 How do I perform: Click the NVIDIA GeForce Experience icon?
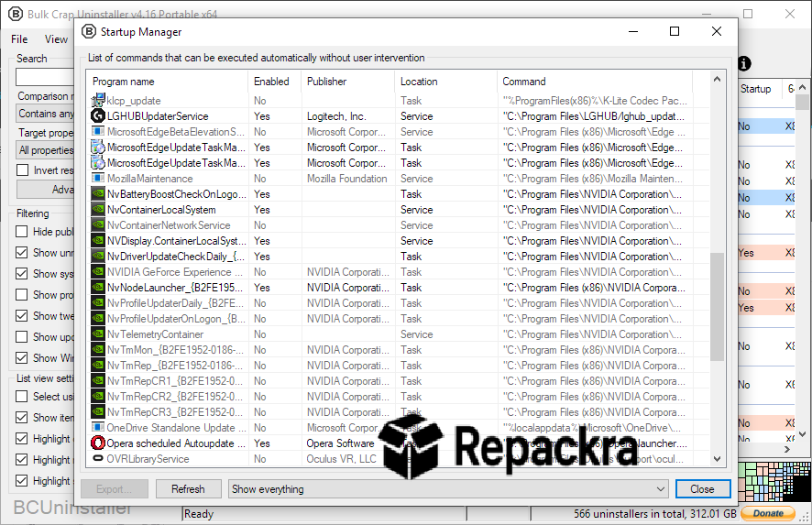coord(98,271)
